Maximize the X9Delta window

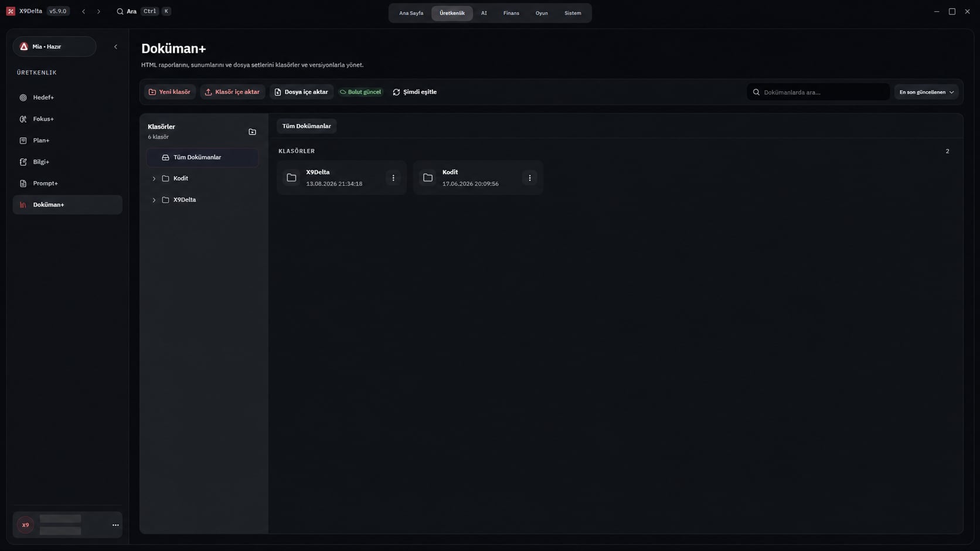pos(952,11)
